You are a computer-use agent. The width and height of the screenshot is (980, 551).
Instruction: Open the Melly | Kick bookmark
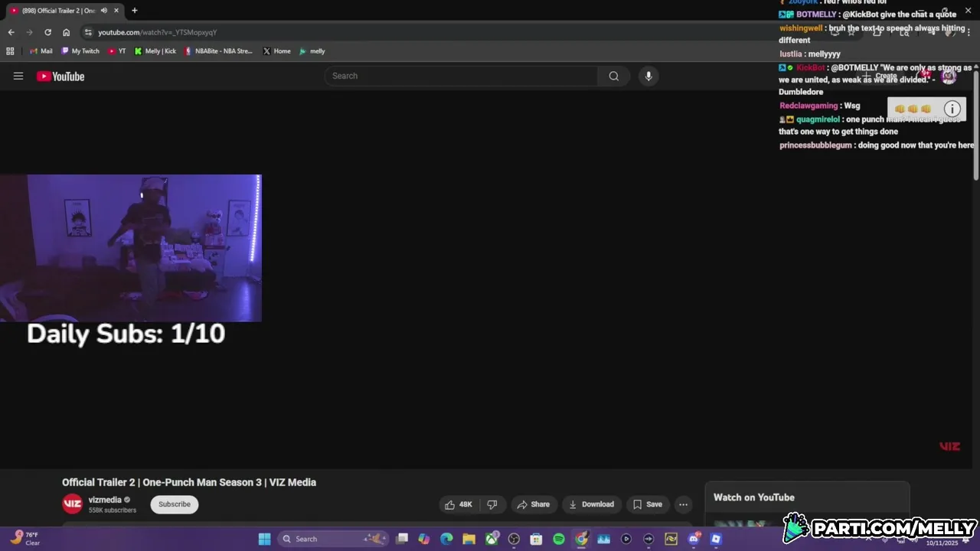155,51
